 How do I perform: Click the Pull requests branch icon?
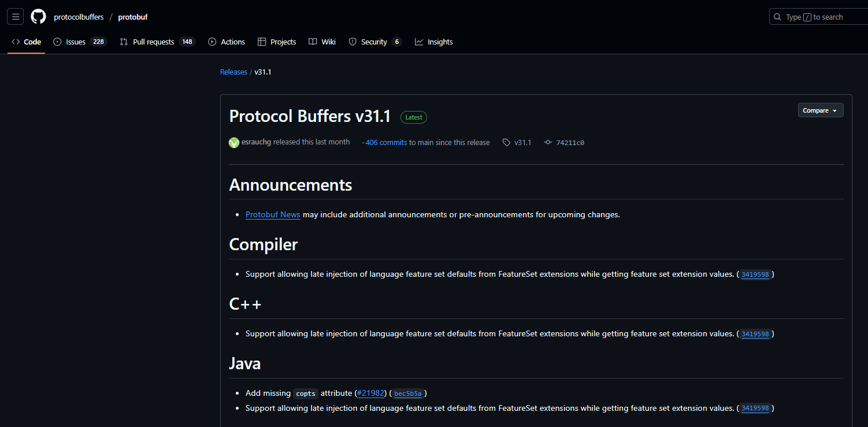pyautogui.click(x=124, y=42)
